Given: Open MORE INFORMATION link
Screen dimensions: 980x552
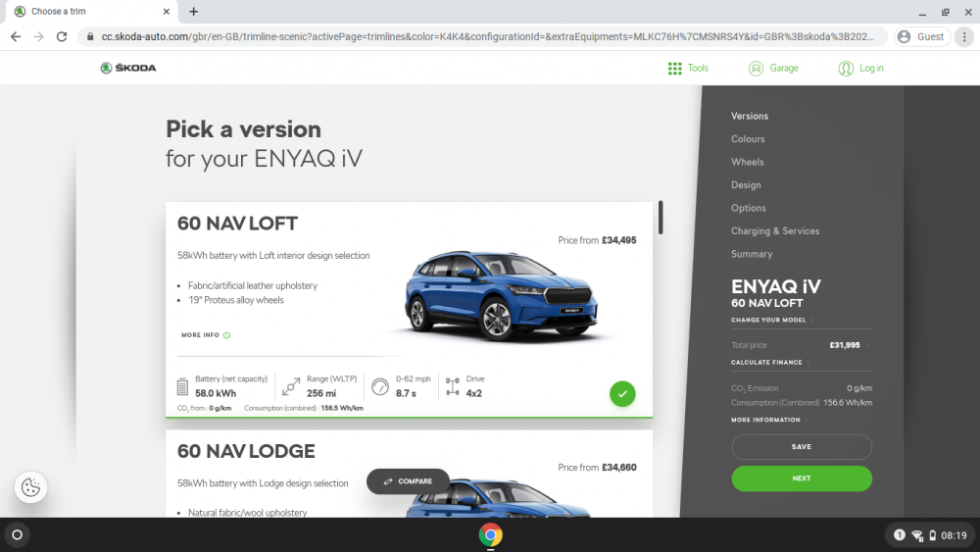Looking at the screenshot, I should [765, 420].
